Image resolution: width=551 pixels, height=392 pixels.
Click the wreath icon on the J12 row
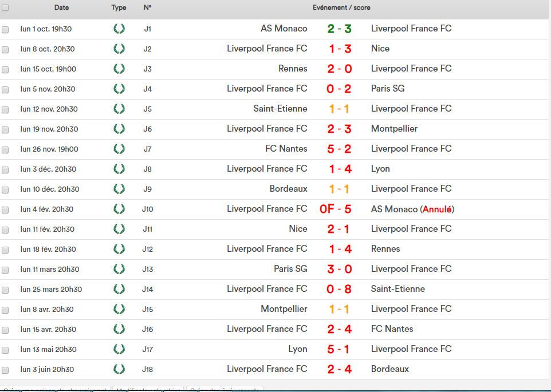(119, 249)
